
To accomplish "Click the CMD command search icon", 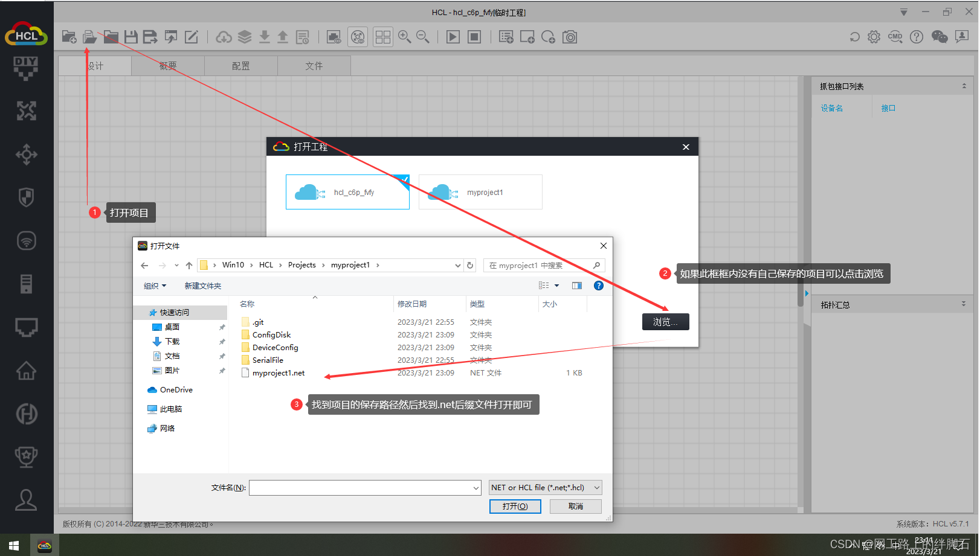I will (x=895, y=37).
